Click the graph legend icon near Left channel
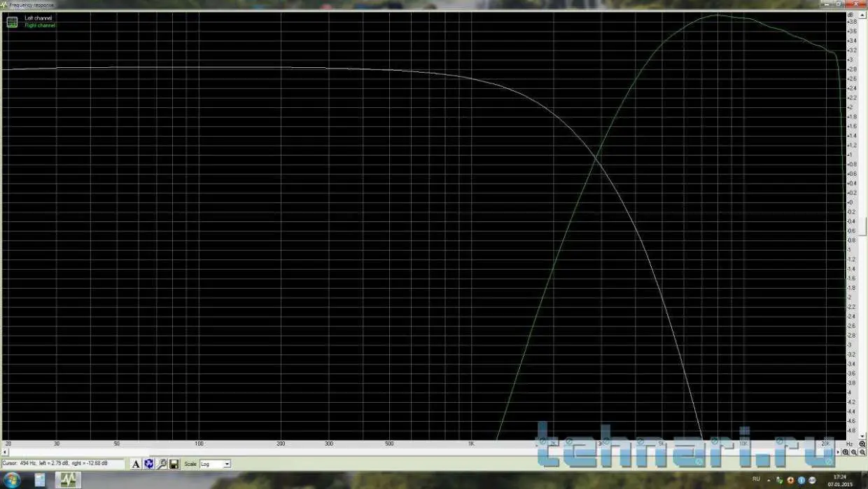Image resolution: width=868 pixels, height=489 pixels. tap(12, 22)
